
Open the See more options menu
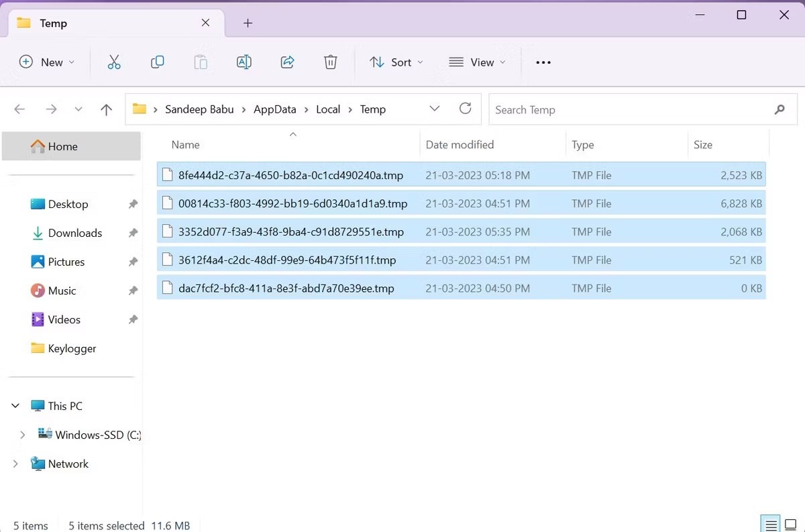tap(543, 62)
